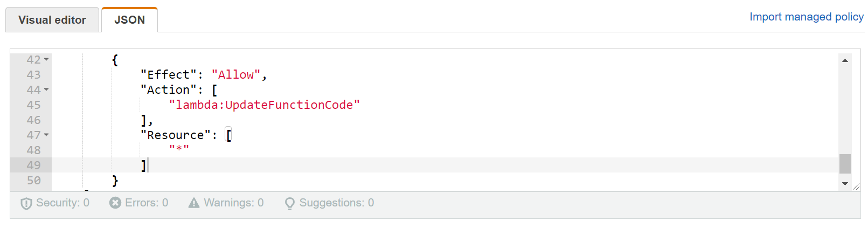Fold the Resource array at line 47

(46, 135)
